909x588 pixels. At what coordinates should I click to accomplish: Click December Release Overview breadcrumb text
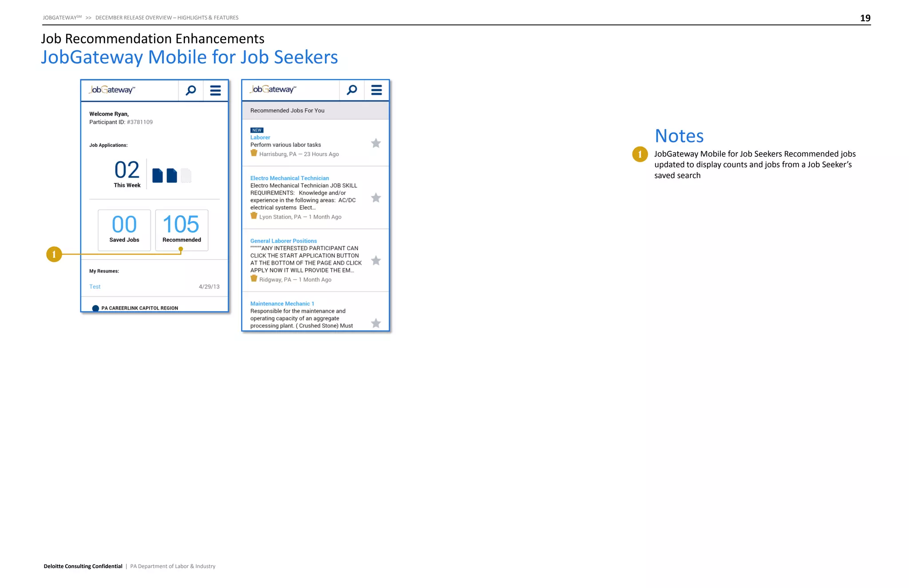pyautogui.click(x=167, y=18)
